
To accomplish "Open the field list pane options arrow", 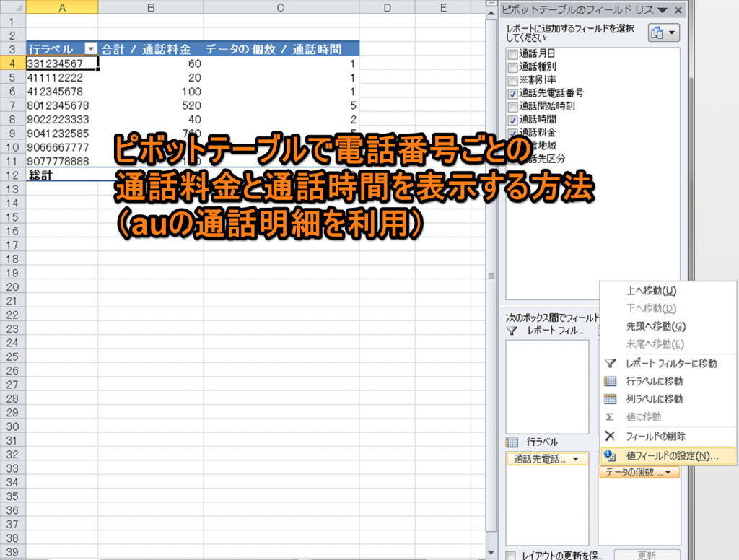I will point(663,10).
